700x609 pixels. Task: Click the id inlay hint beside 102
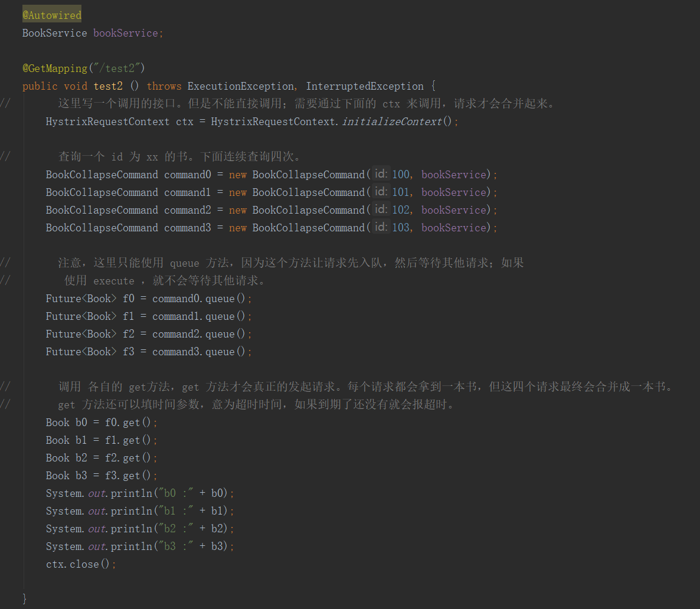380,209
